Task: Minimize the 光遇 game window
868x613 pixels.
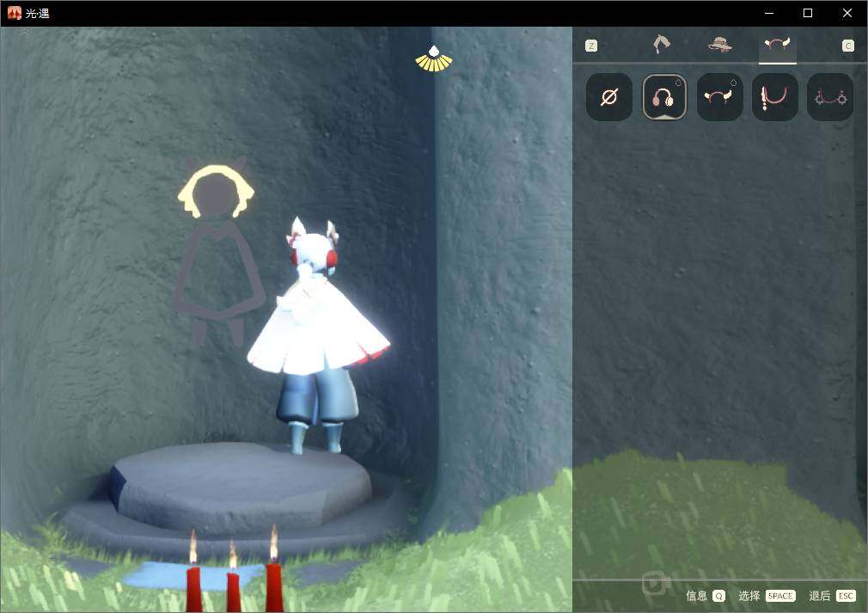Action: coord(769,13)
